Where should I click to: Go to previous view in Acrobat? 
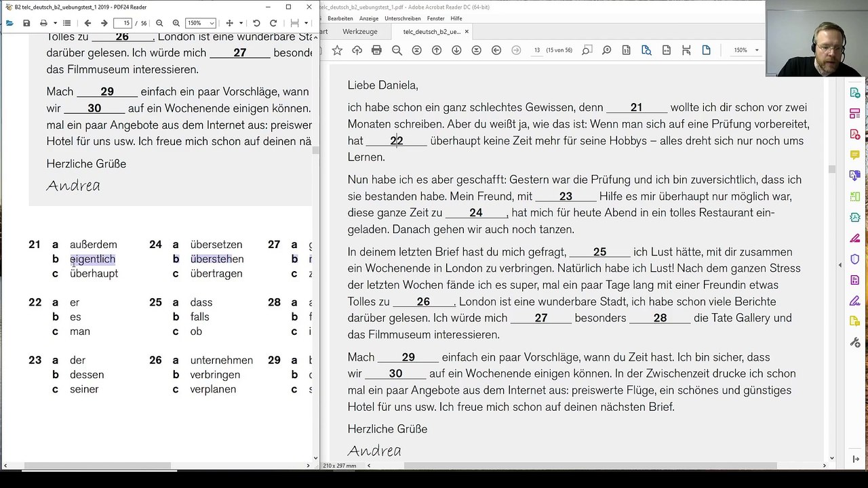point(496,50)
